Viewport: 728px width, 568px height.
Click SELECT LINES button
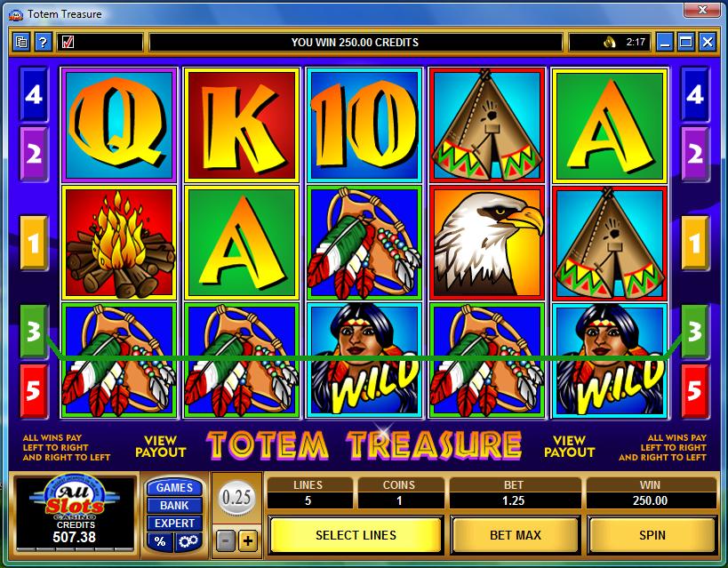(356, 535)
